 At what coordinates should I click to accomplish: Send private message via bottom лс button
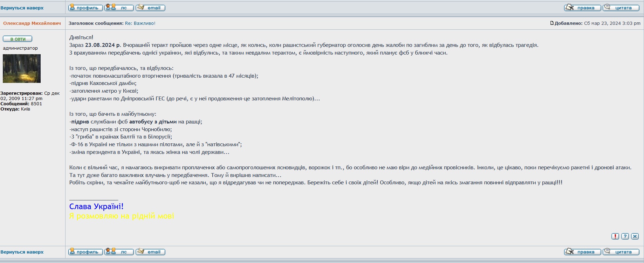coord(119,252)
